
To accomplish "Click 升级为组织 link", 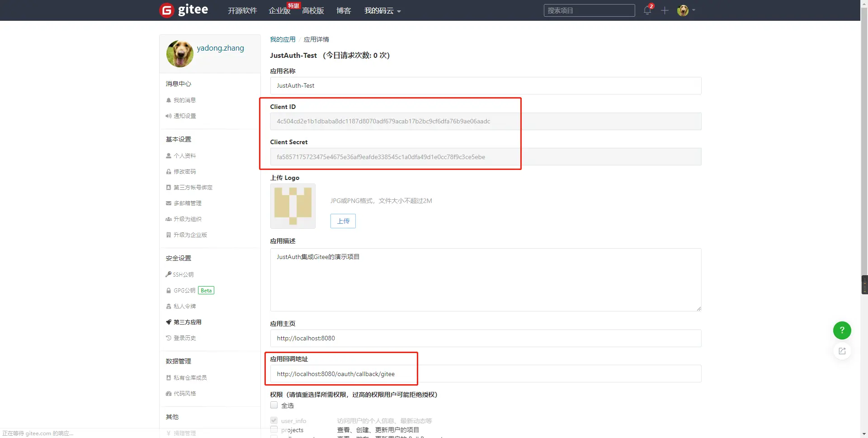I will pyautogui.click(x=188, y=219).
